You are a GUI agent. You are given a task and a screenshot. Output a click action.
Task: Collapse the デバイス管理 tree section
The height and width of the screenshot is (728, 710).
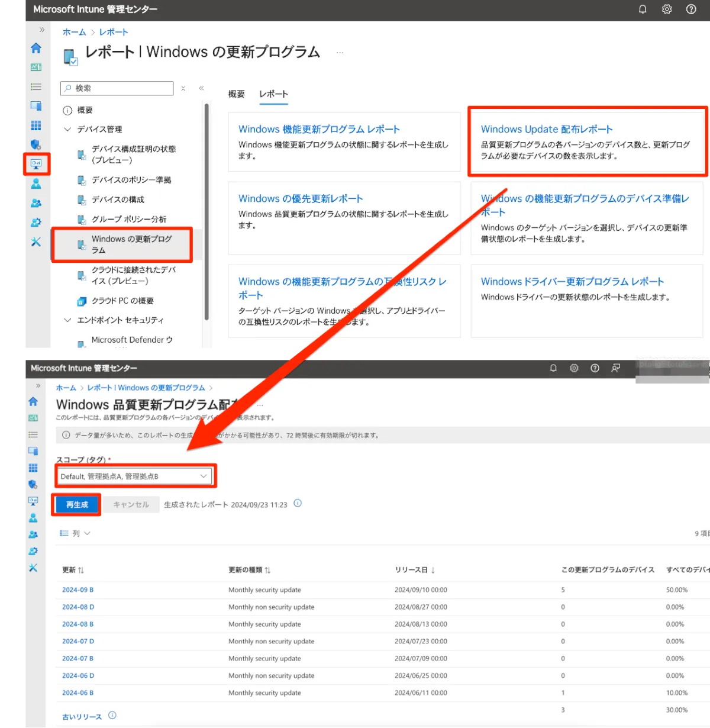pos(67,129)
